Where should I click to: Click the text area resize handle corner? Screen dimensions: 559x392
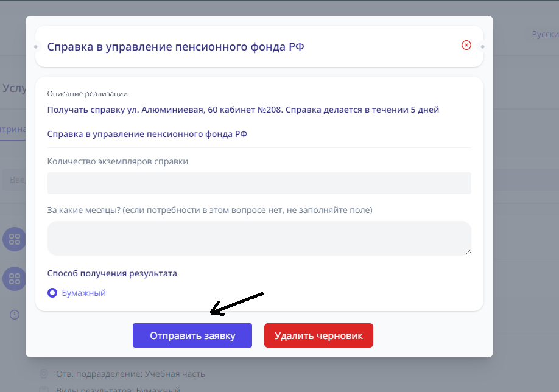click(x=468, y=252)
